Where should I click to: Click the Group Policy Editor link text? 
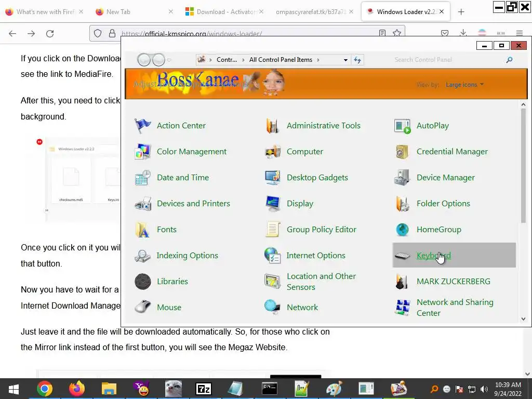[x=321, y=230]
